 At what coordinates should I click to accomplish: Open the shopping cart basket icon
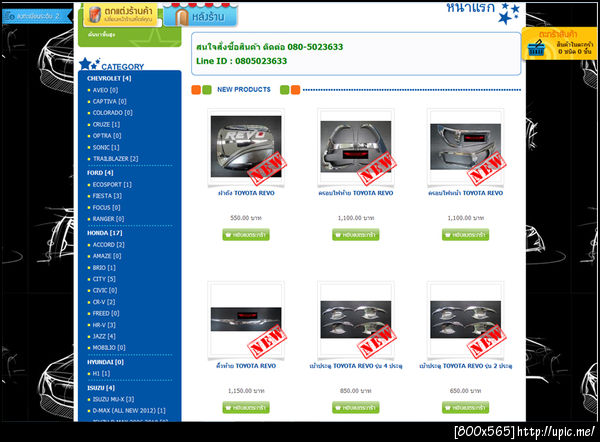(x=536, y=49)
